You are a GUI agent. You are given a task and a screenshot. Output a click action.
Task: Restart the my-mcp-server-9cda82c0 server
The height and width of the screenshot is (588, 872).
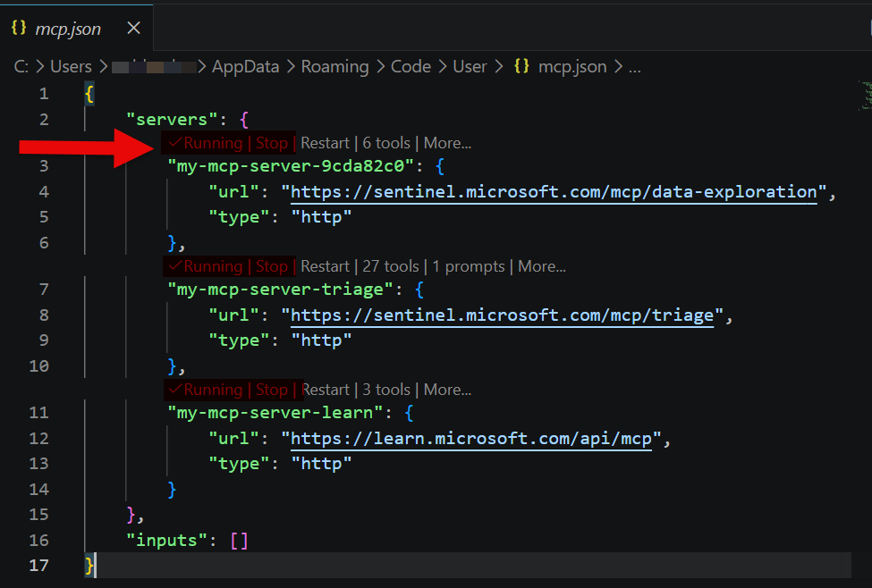325,143
